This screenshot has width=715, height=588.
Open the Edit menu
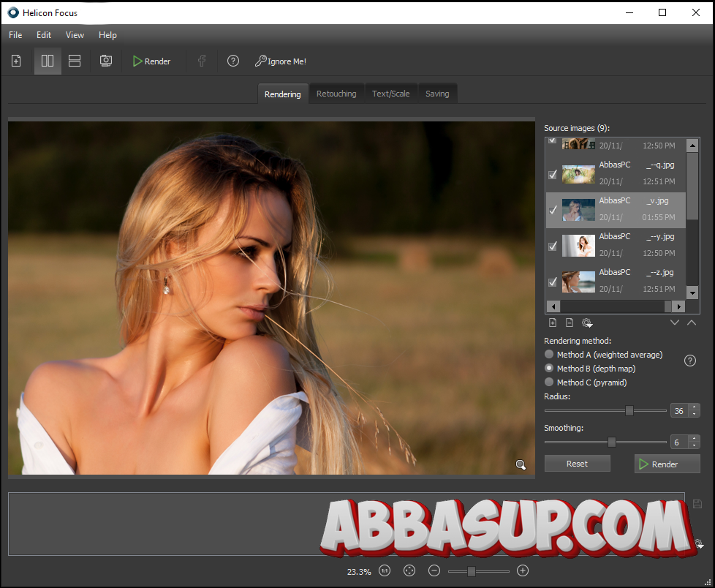pos(44,34)
